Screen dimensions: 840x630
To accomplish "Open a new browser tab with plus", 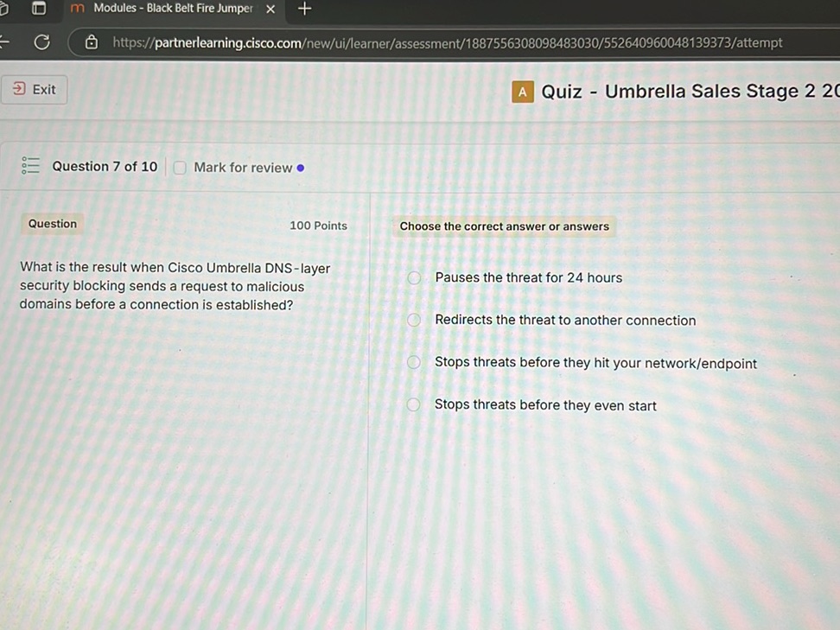I will pos(303,9).
